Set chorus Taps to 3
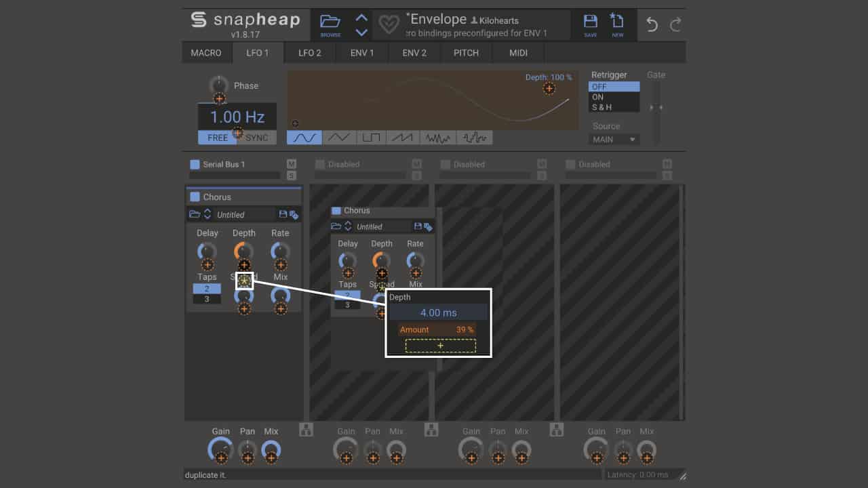Image resolution: width=868 pixels, height=488 pixels. (206, 298)
